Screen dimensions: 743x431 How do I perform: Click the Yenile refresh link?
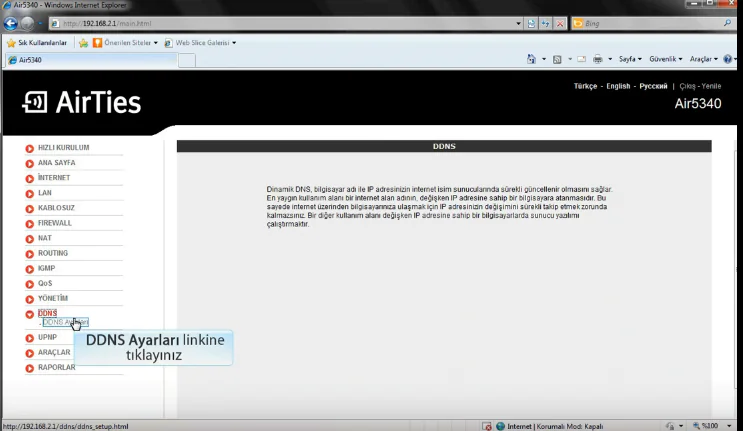click(711, 86)
